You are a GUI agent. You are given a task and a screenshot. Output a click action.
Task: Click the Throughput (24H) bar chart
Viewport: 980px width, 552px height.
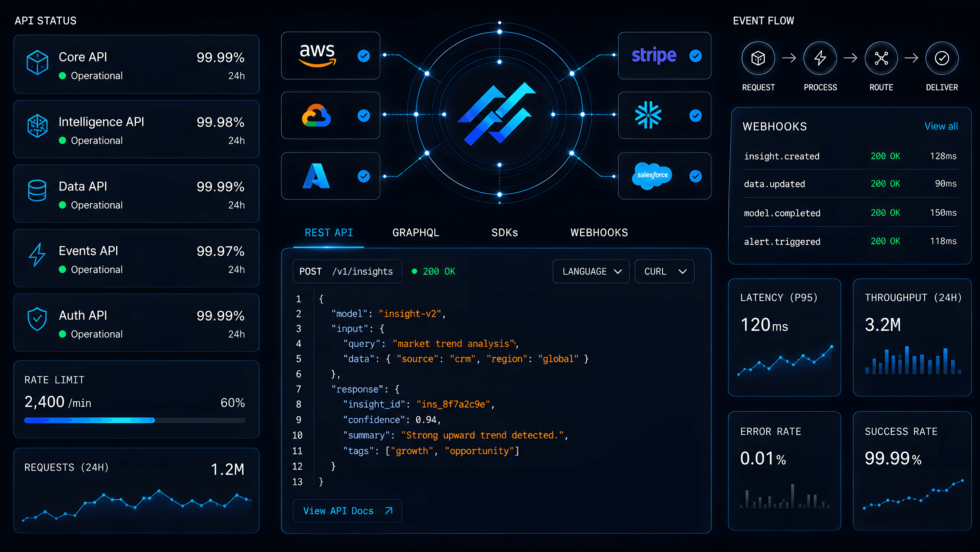(x=913, y=360)
